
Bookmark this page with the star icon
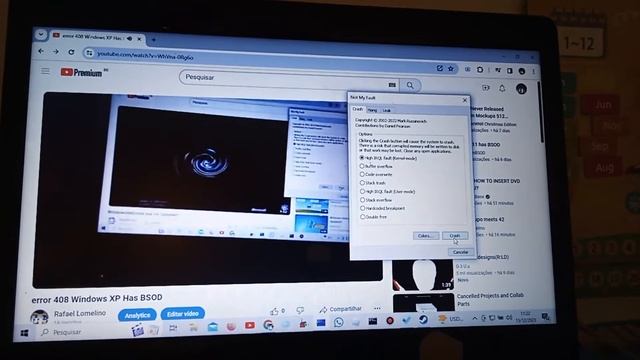pyautogui.click(x=451, y=69)
